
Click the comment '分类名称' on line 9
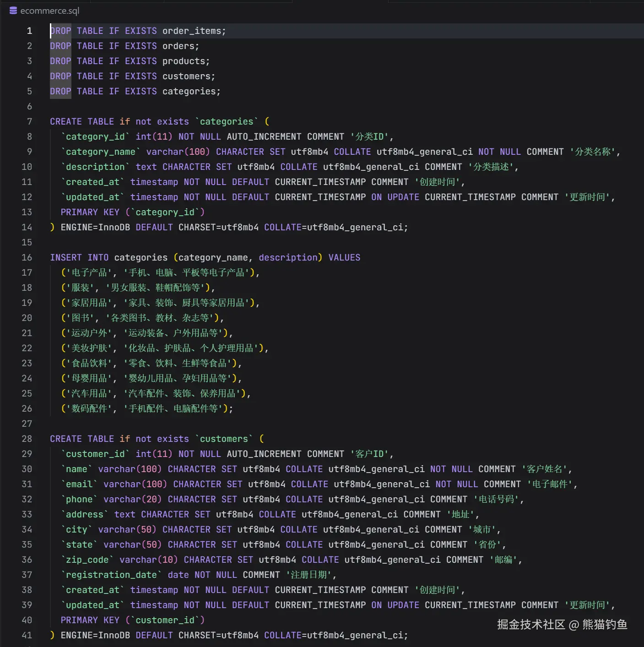coord(593,152)
